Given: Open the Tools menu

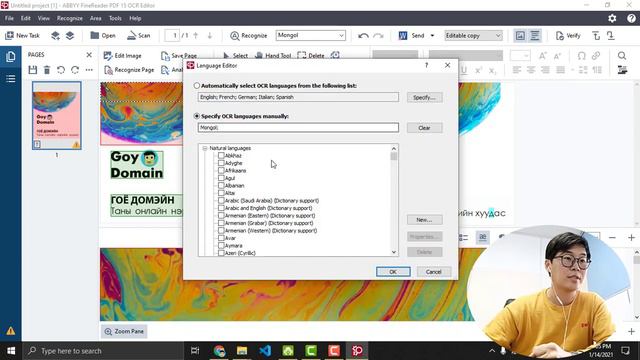Looking at the screenshot, I should 115,18.
